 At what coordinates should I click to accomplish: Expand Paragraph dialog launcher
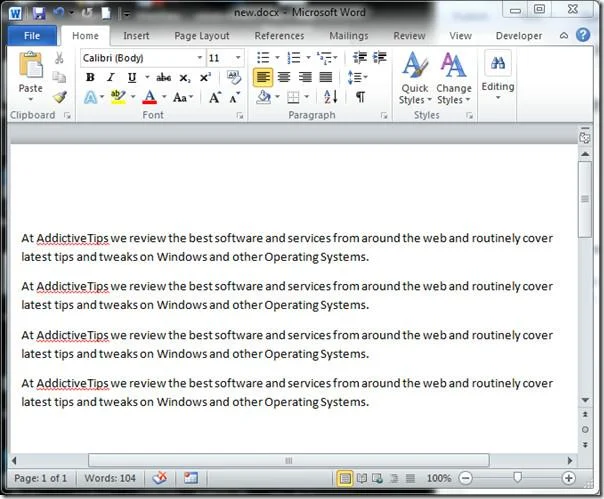click(384, 116)
